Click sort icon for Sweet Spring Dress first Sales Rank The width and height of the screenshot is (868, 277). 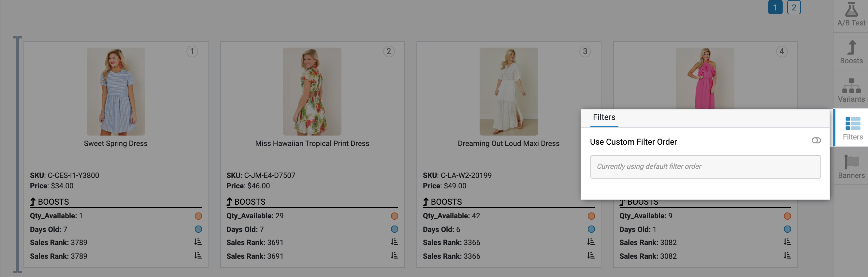click(x=198, y=242)
